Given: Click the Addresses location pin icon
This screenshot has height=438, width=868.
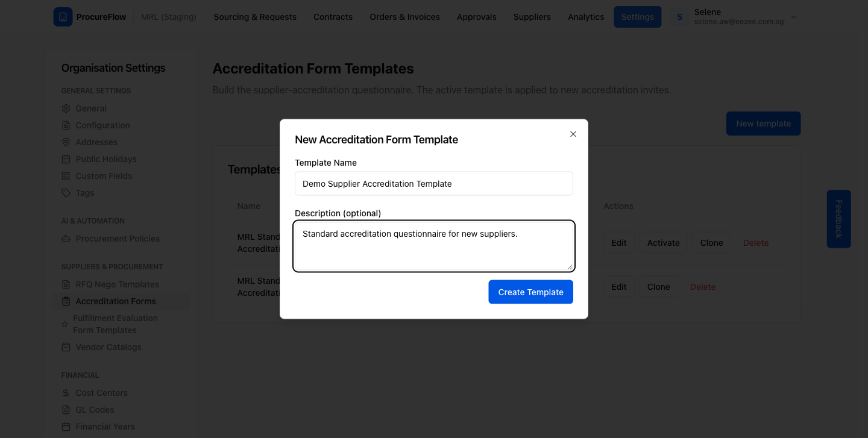Looking at the screenshot, I should [x=66, y=142].
